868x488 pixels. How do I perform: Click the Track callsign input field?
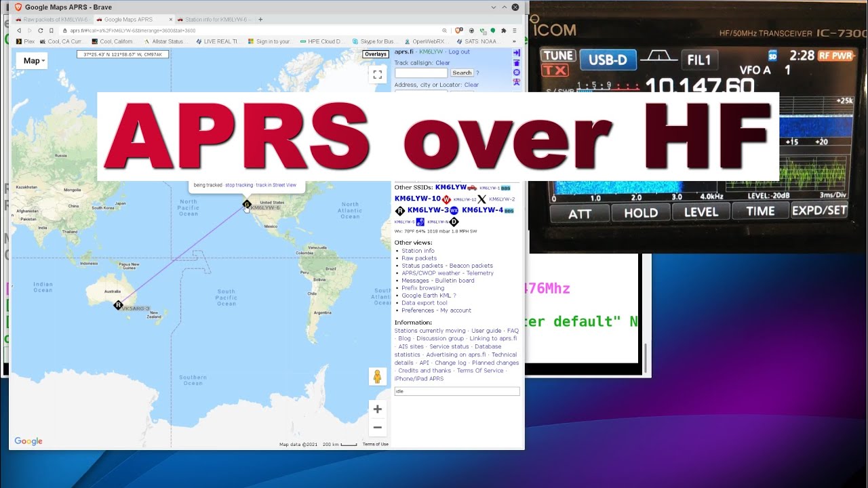tap(421, 73)
